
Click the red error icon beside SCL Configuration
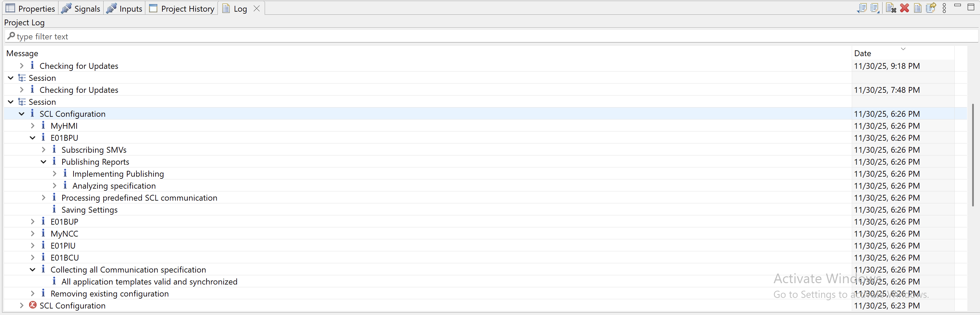point(33,305)
